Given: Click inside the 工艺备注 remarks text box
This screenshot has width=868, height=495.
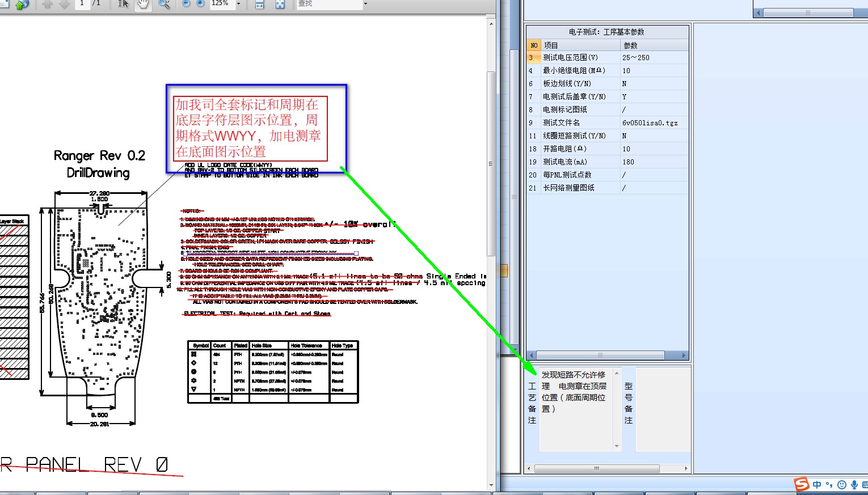Looking at the screenshot, I should point(576,409).
